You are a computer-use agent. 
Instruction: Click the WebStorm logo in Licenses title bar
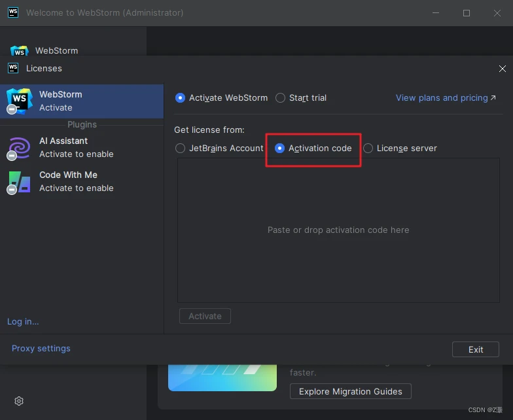click(13, 68)
